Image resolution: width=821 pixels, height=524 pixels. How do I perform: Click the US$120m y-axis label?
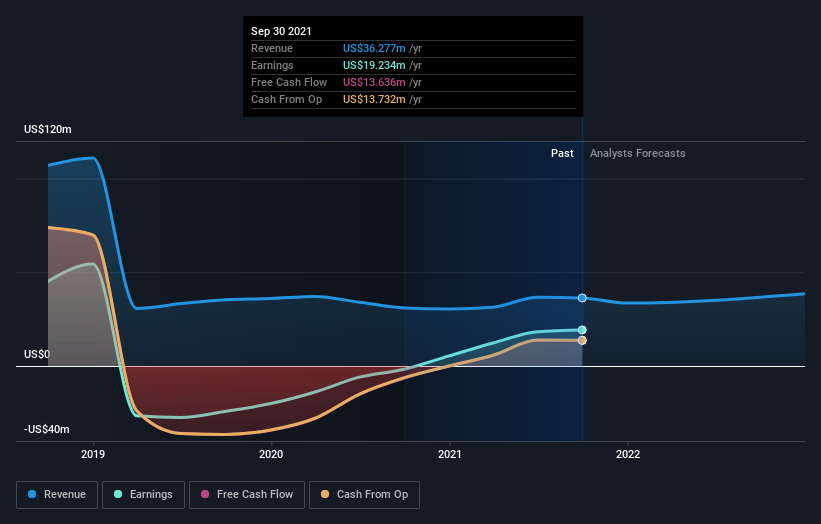tap(48, 129)
